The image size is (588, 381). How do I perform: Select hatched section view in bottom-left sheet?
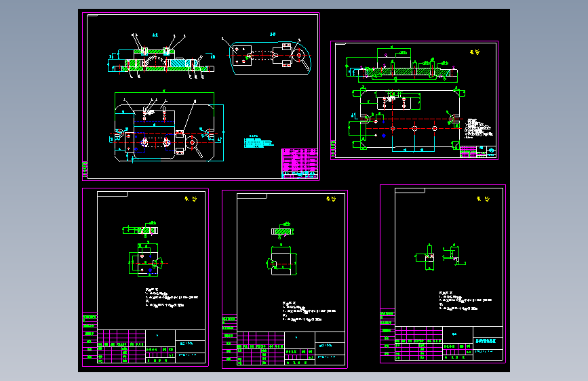140,230
